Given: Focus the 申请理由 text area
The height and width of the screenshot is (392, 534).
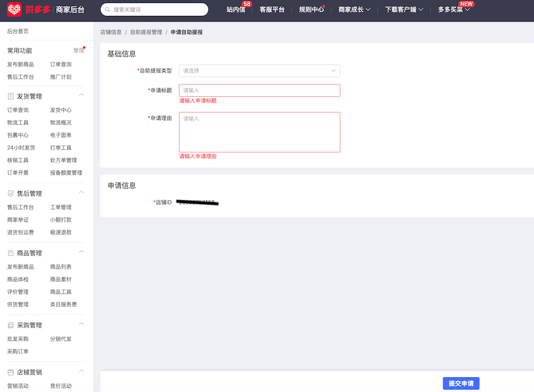Looking at the screenshot, I should point(260,132).
